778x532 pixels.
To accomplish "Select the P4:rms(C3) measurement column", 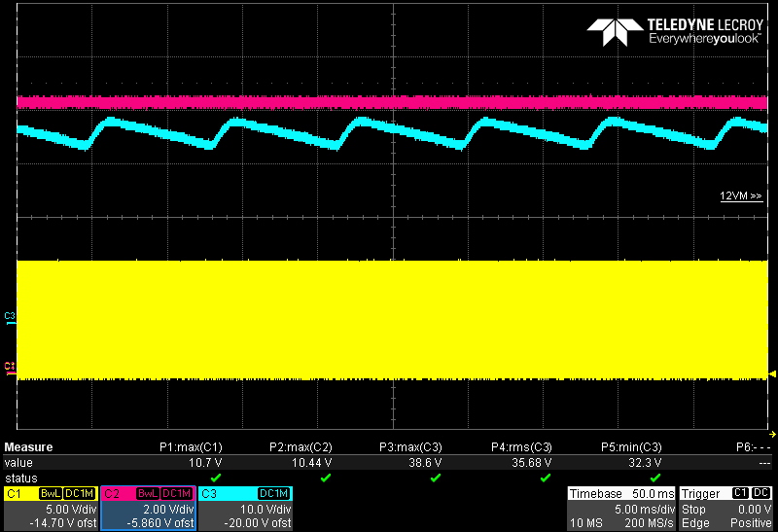I will tap(521, 447).
